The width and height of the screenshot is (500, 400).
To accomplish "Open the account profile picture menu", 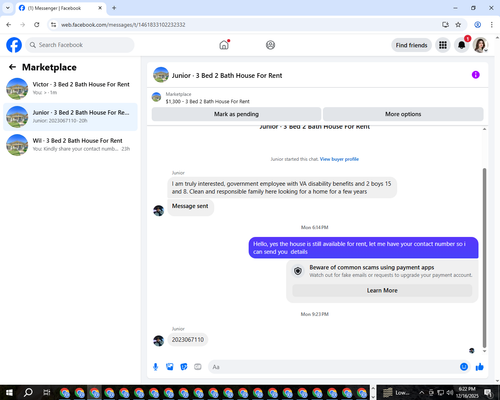I will pos(480,45).
